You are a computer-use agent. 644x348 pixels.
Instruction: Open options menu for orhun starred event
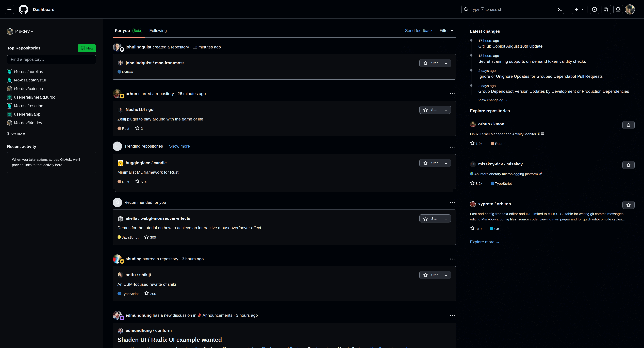tap(452, 94)
